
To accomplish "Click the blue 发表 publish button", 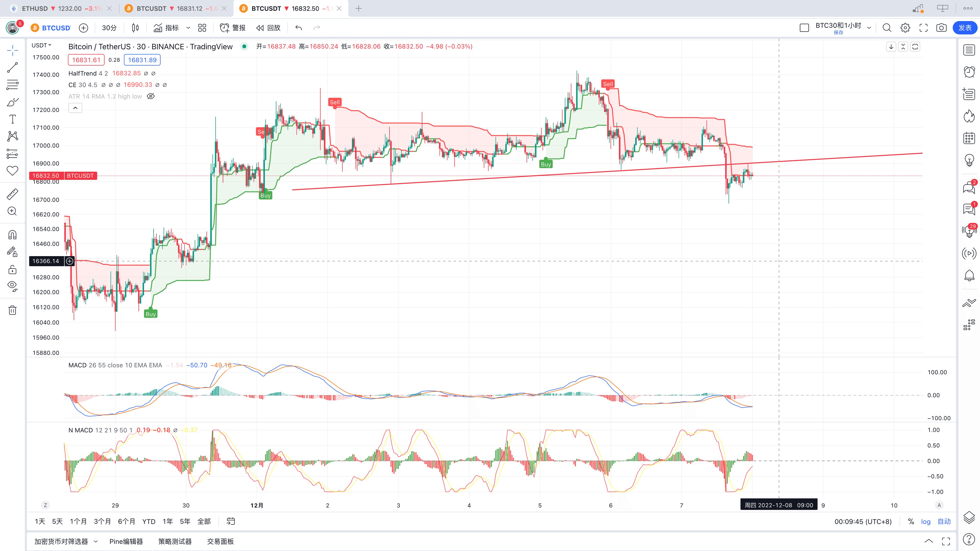I will [x=965, y=28].
